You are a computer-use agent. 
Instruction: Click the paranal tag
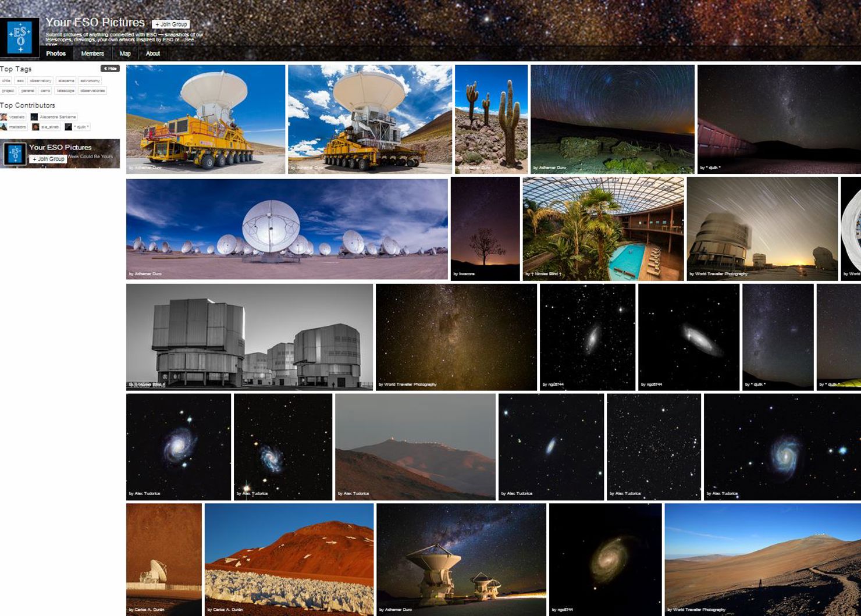point(28,90)
